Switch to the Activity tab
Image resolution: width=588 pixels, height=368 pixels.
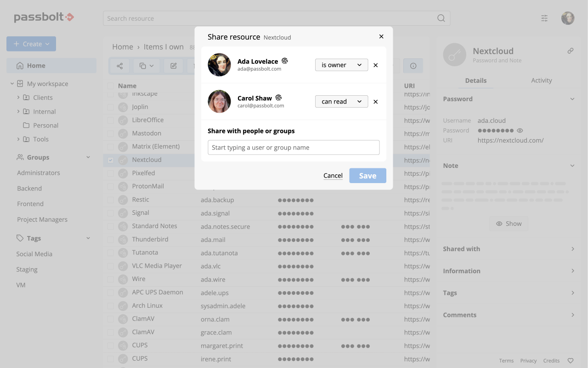pyautogui.click(x=541, y=80)
